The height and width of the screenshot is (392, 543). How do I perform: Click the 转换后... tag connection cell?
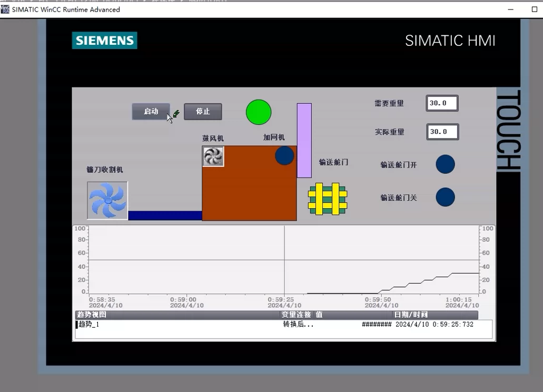298,325
